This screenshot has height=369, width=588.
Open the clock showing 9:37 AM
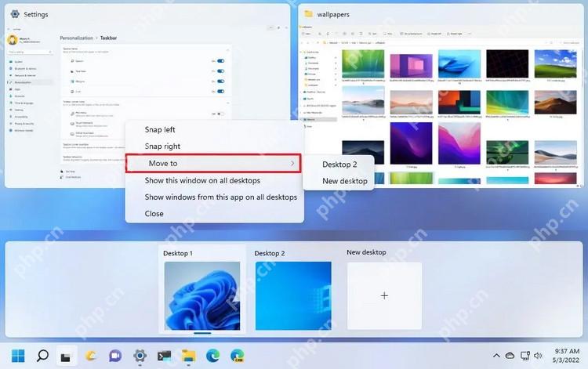(x=567, y=356)
